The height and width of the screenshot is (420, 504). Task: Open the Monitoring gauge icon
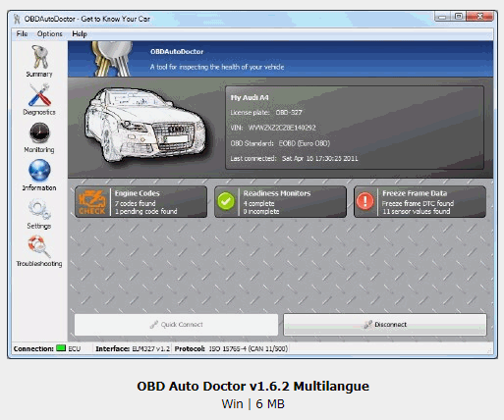[39, 132]
